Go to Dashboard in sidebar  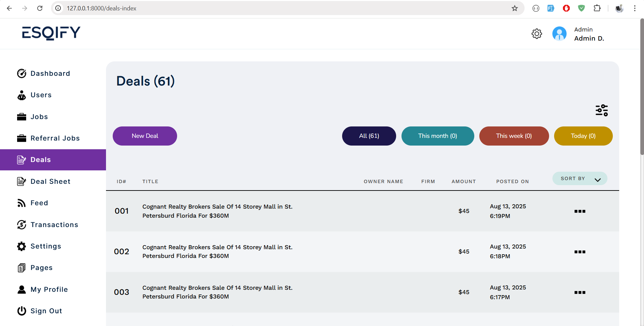coord(50,73)
